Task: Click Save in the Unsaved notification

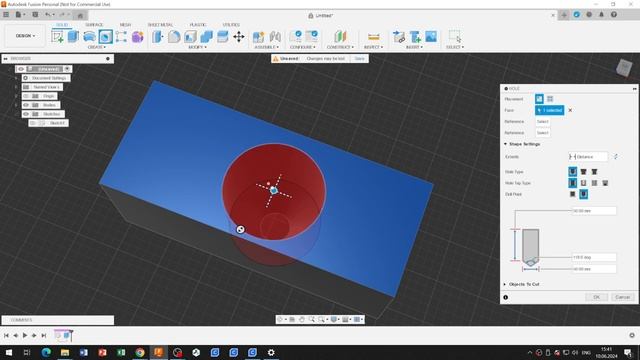Action: click(359, 59)
